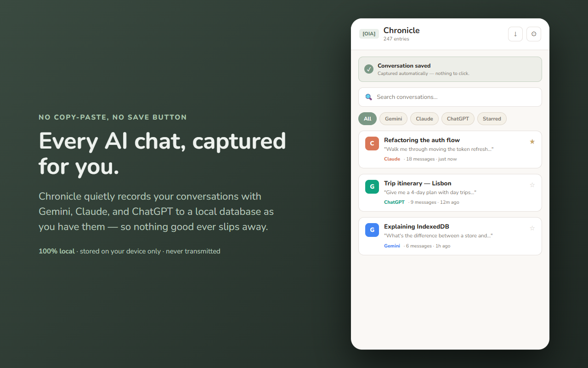Click the "Walk me through moving the token refresh..." preview
The height and width of the screenshot is (368, 588).
pos(439,149)
